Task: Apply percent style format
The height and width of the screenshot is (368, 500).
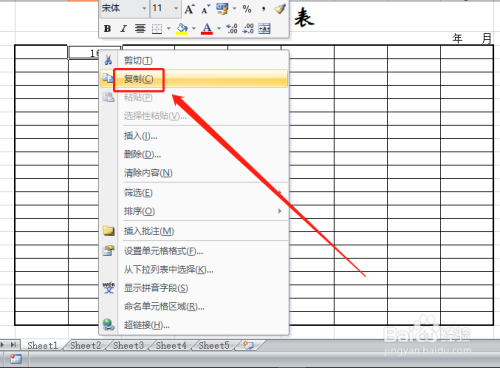Action: click(247, 9)
